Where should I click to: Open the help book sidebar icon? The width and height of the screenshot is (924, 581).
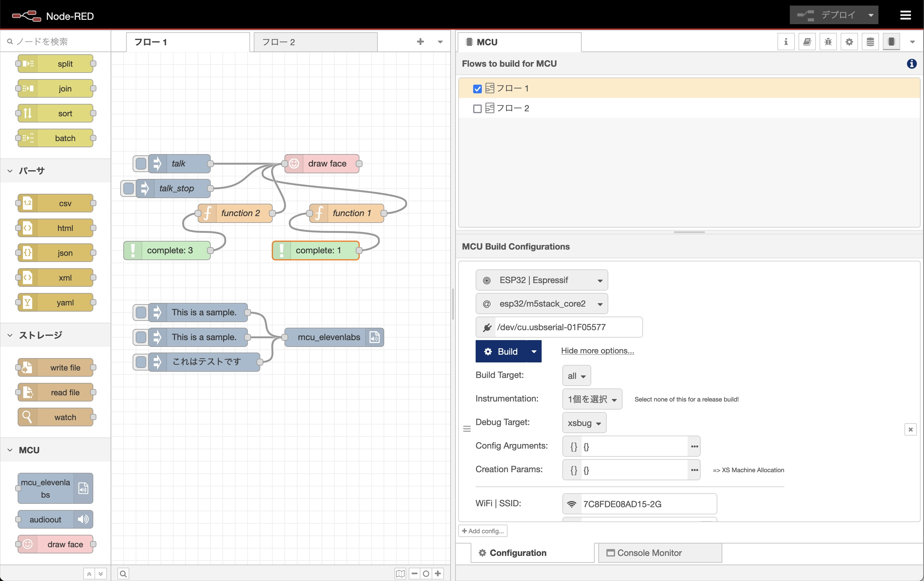point(807,42)
